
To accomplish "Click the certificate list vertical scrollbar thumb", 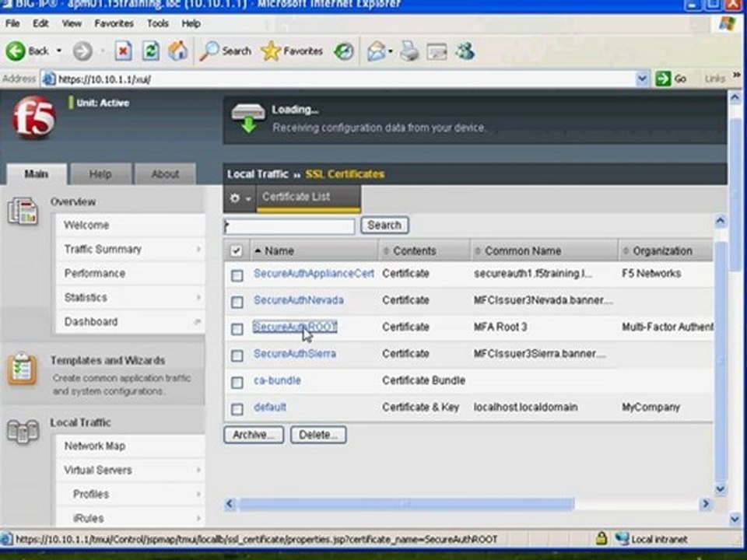I will (721, 362).
